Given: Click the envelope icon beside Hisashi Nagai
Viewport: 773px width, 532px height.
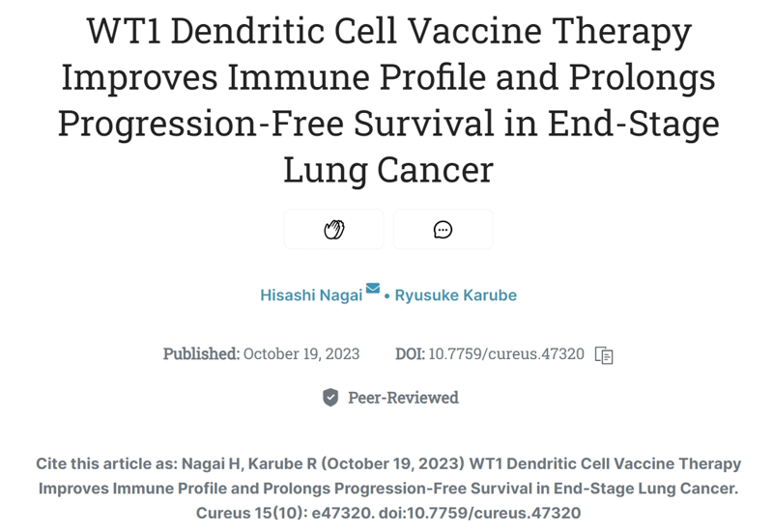Looking at the screenshot, I should (x=373, y=288).
